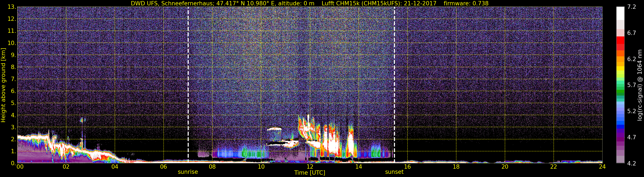The width and height of the screenshot is (644, 177).
Task: Click the height axis tick '9.'
Action: (x=13, y=55)
